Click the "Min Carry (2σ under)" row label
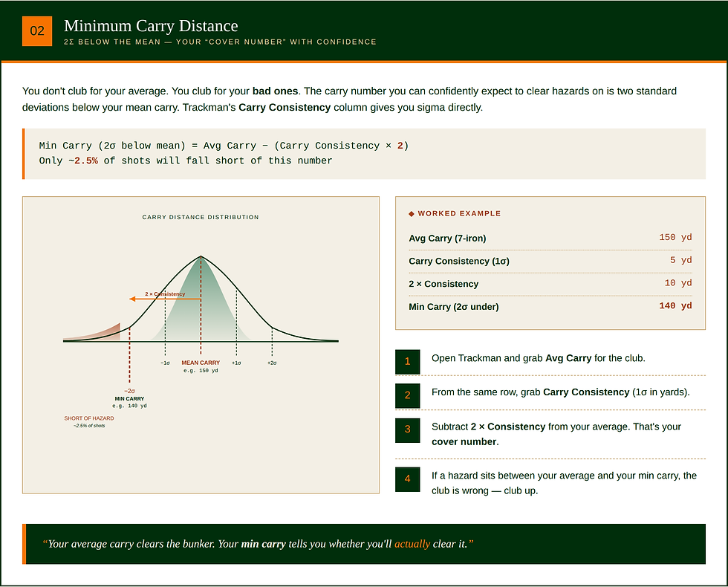The width and height of the screenshot is (728, 587). click(454, 306)
